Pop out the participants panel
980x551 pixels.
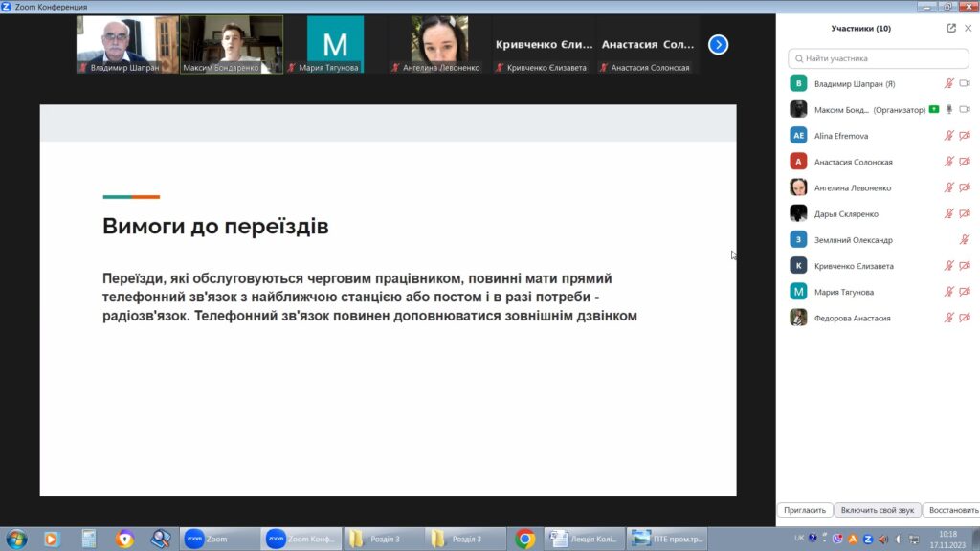tap(950, 28)
